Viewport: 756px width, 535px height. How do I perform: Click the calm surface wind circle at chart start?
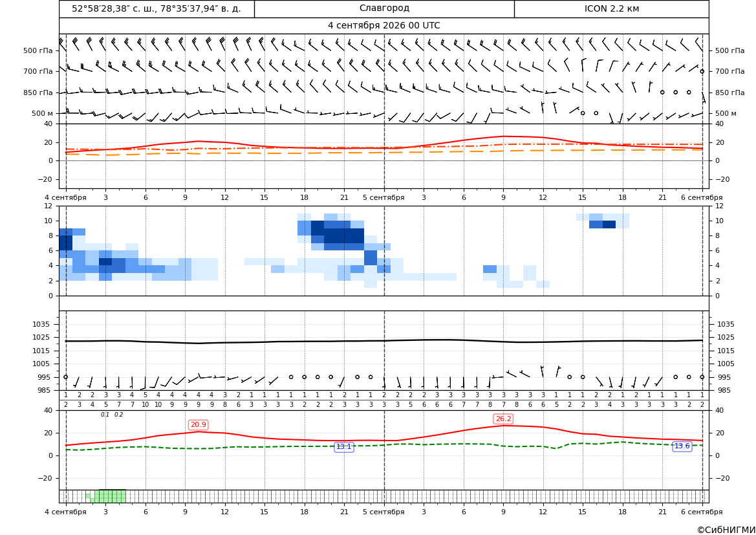pos(65,377)
